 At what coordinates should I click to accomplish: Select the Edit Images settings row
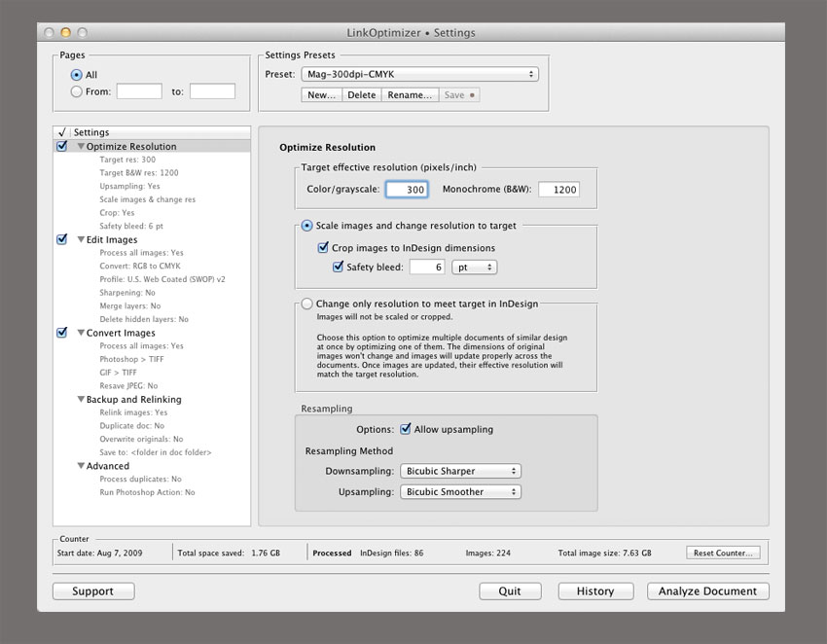coord(152,239)
